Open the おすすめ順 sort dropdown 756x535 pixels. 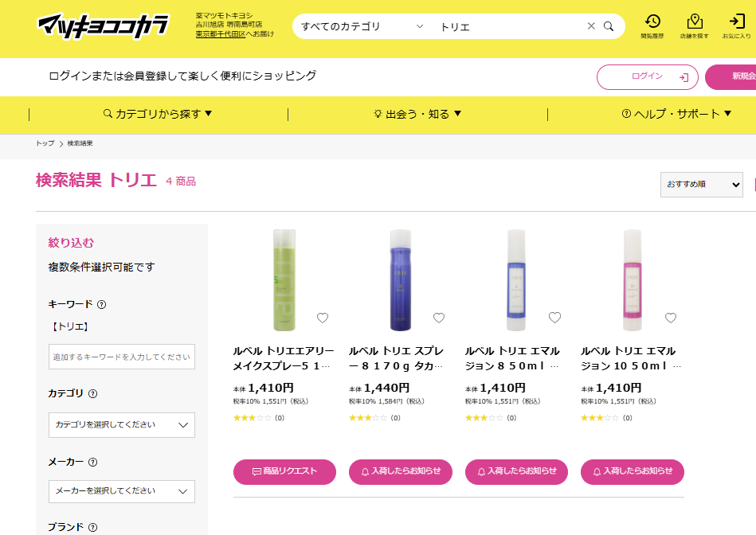(701, 185)
